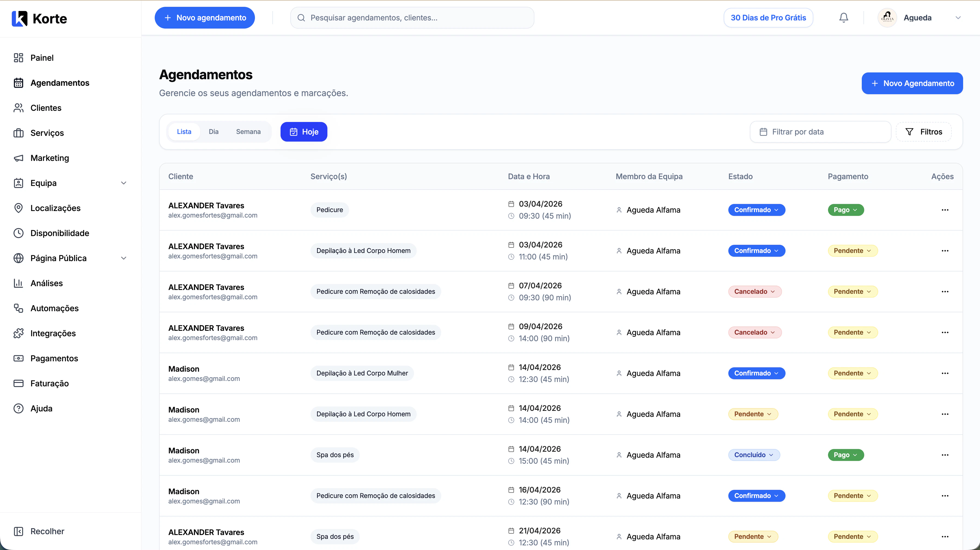Click the Integrações puzzle icon
The width and height of the screenshot is (980, 550).
click(x=18, y=333)
